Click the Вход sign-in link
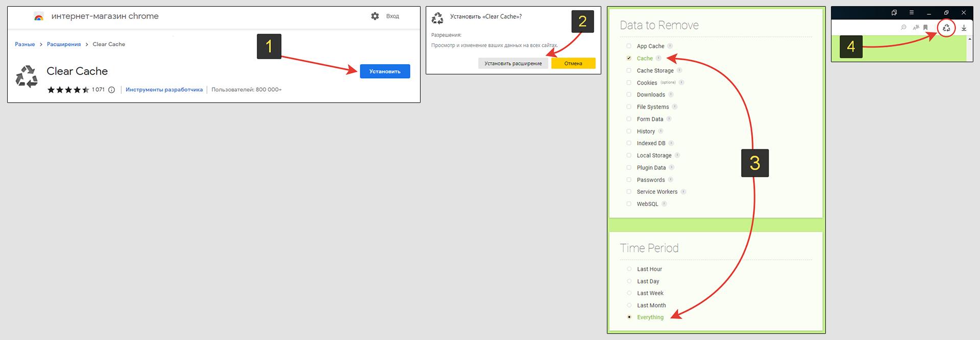This screenshot has width=980, height=340. 393,16
